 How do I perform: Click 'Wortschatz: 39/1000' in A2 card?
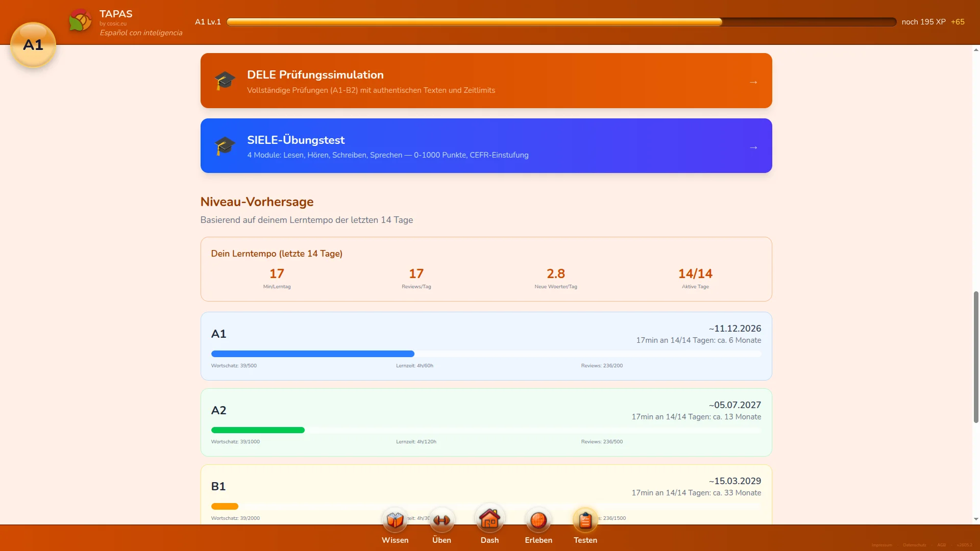235,442
